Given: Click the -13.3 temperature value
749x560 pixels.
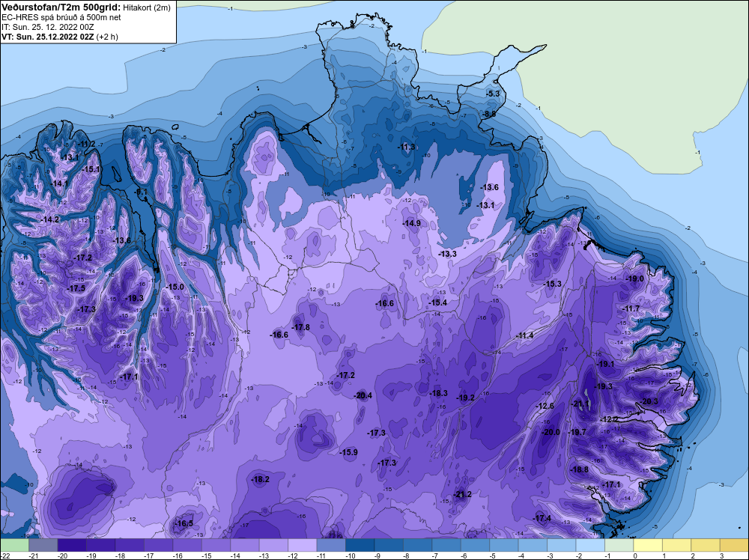Looking at the screenshot, I should click(448, 254).
